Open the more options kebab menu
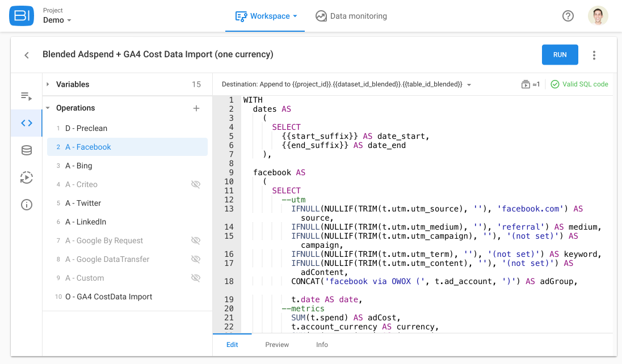This screenshot has height=364, width=622. pyautogui.click(x=594, y=55)
